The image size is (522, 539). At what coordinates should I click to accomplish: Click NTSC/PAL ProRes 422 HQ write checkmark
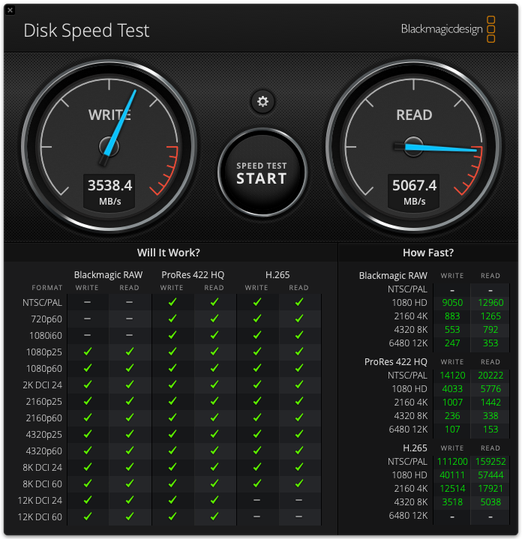[172, 302]
